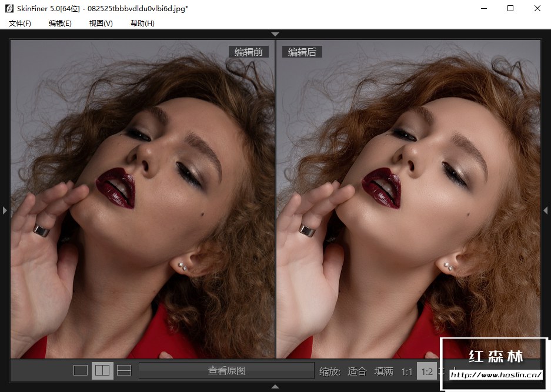Image resolution: width=551 pixels, height=392 pixels.
Task: Close the SkinFiner window
Action: tap(537, 8)
